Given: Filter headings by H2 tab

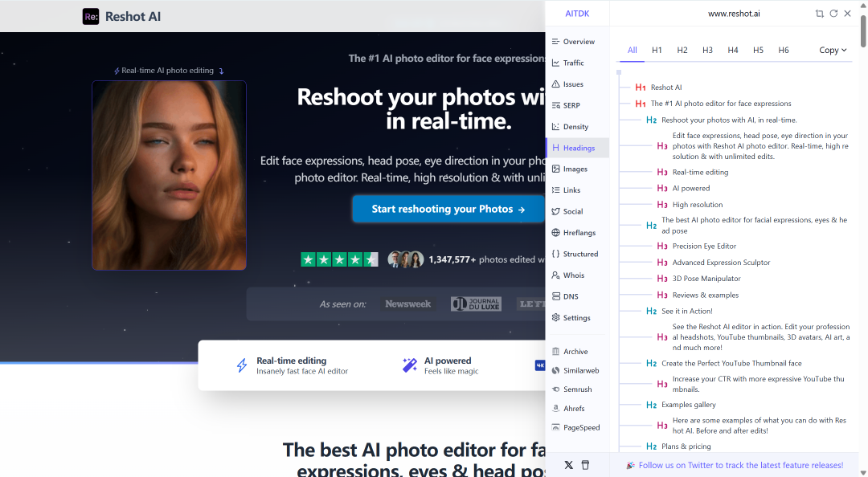Looking at the screenshot, I should pos(682,50).
